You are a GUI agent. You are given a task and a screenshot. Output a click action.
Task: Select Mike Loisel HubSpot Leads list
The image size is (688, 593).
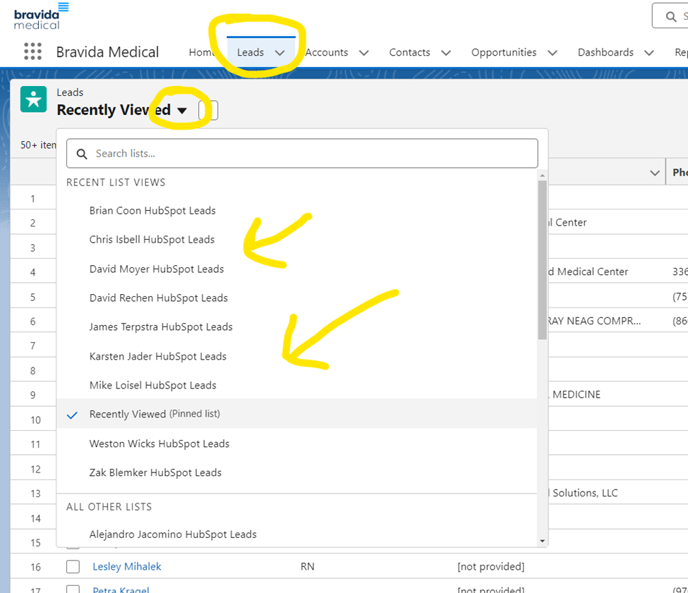coord(297,385)
